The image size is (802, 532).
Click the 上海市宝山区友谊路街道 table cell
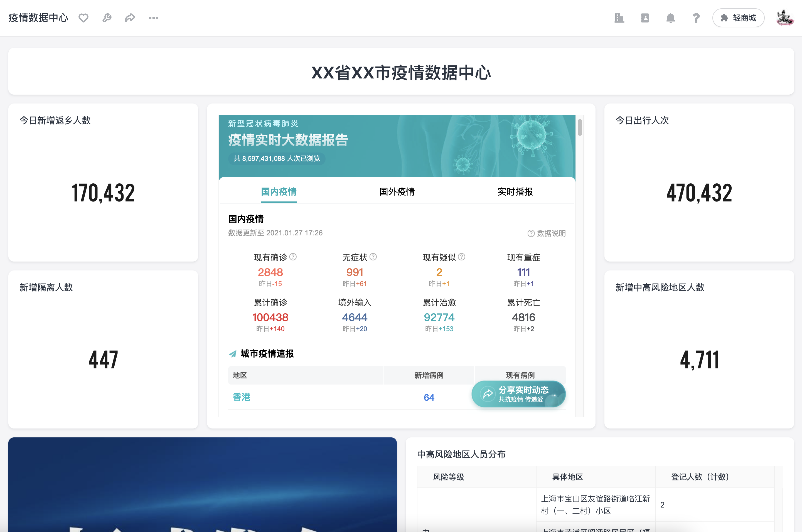pyautogui.click(x=596, y=505)
